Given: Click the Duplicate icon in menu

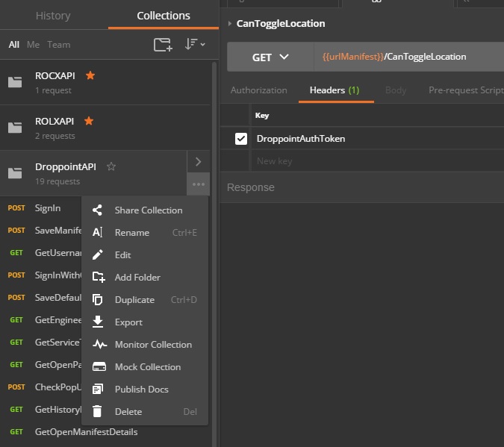Looking at the screenshot, I should pyautogui.click(x=97, y=299).
